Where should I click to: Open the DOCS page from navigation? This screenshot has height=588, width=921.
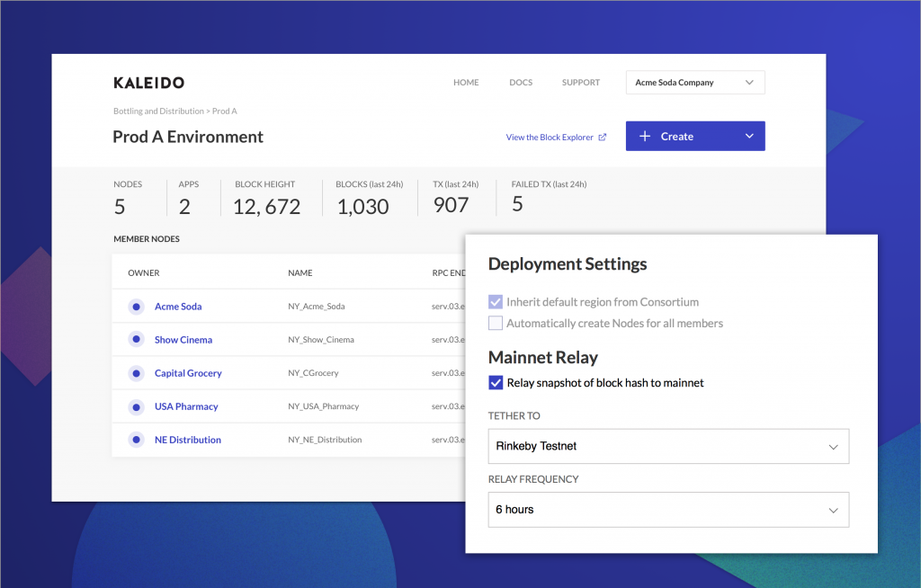click(x=521, y=82)
